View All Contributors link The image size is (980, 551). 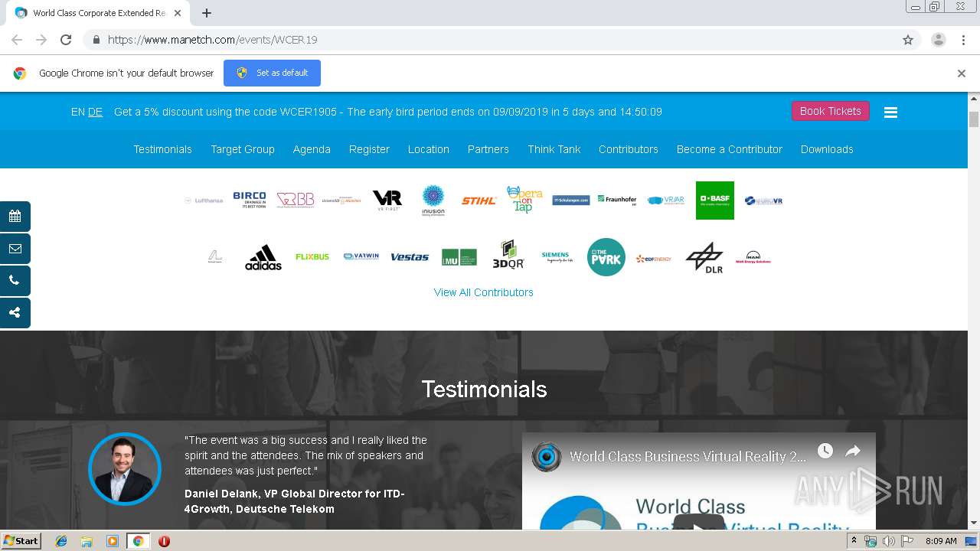[484, 292]
